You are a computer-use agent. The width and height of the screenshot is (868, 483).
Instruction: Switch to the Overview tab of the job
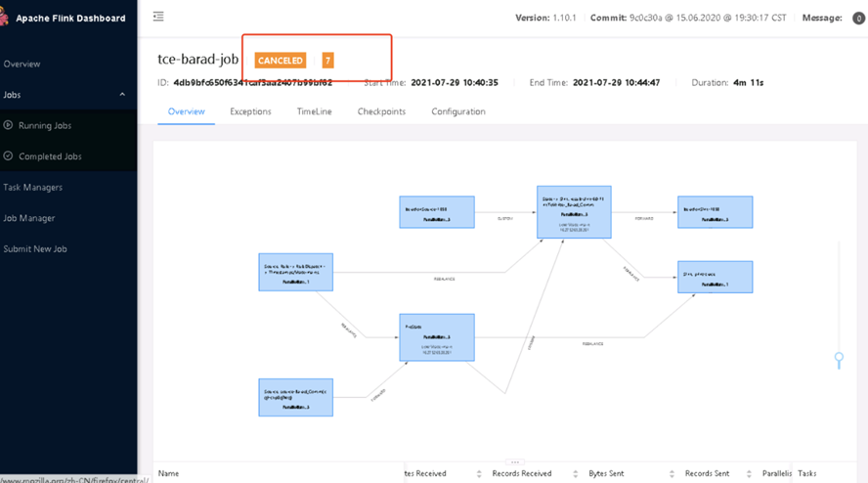(186, 111)
